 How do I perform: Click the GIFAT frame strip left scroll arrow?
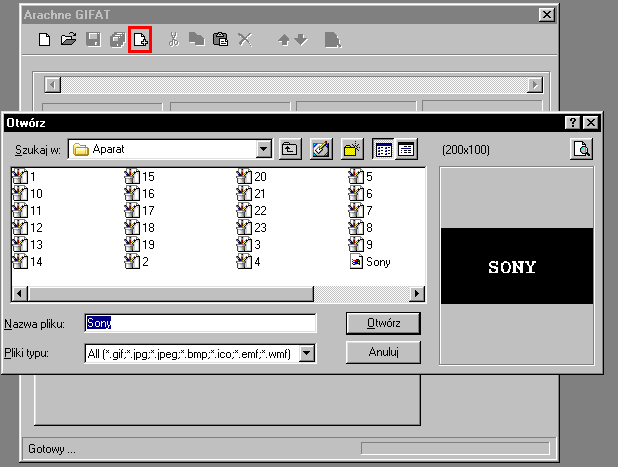53,85
